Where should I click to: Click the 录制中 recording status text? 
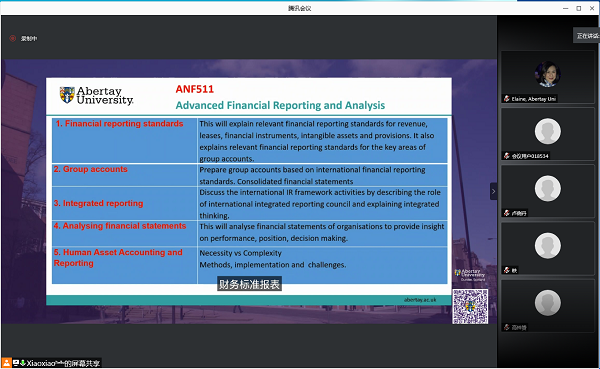[29, 39]
